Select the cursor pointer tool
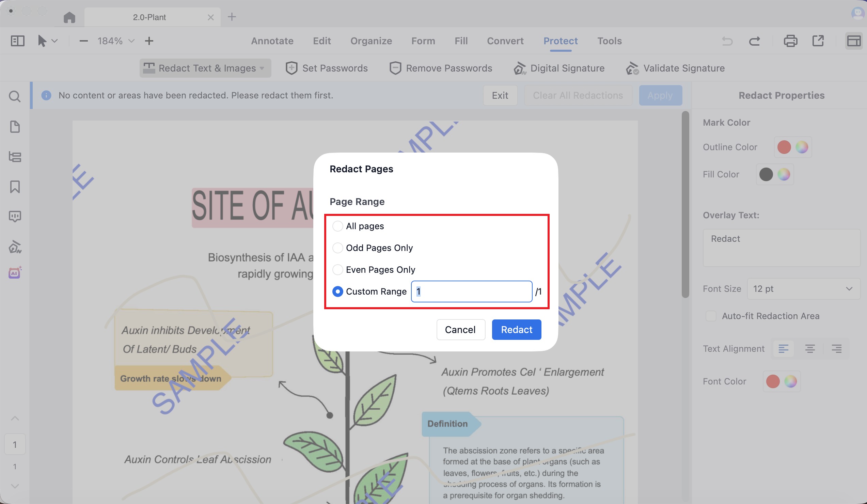867x504 pixels. pos(42,41)
